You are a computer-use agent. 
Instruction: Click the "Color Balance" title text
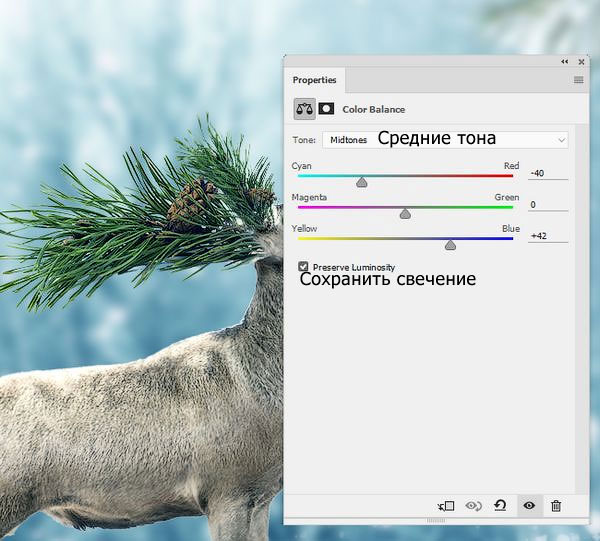click(x=373, y=109)
